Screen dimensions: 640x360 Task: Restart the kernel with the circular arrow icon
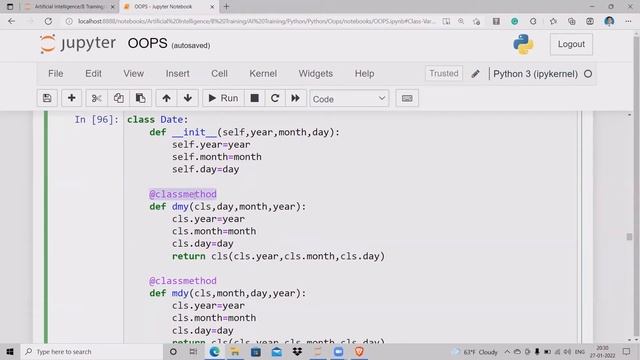[x=275, y=98]
